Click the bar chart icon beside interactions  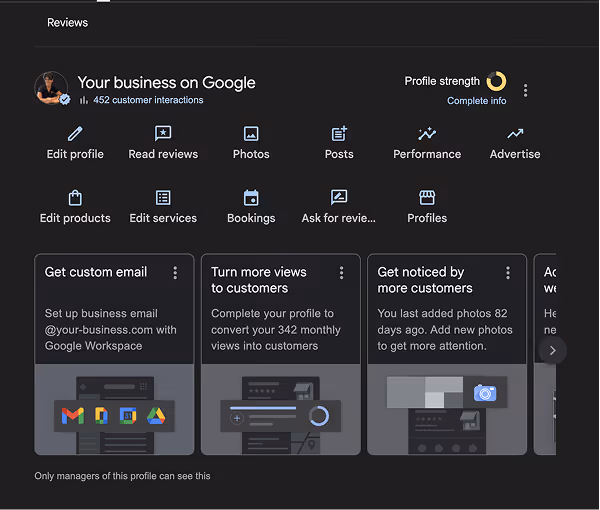tap(83, 100)
